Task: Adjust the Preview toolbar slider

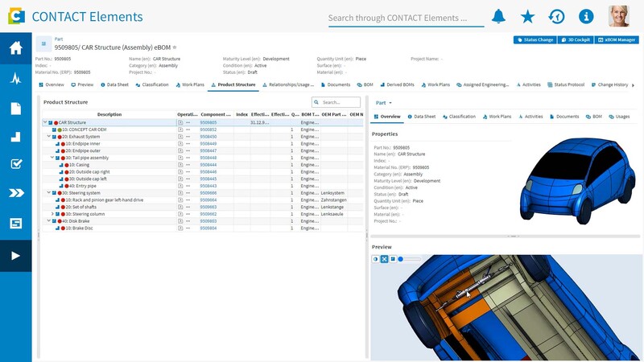Action: click(x=410, y=259)
